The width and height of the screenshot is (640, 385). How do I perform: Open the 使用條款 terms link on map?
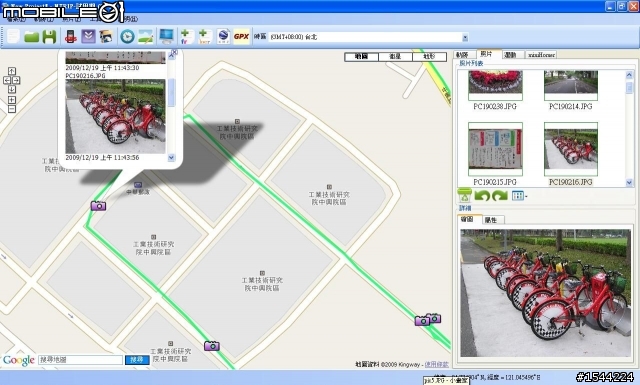pyautogui.click(x=436, y=364)
